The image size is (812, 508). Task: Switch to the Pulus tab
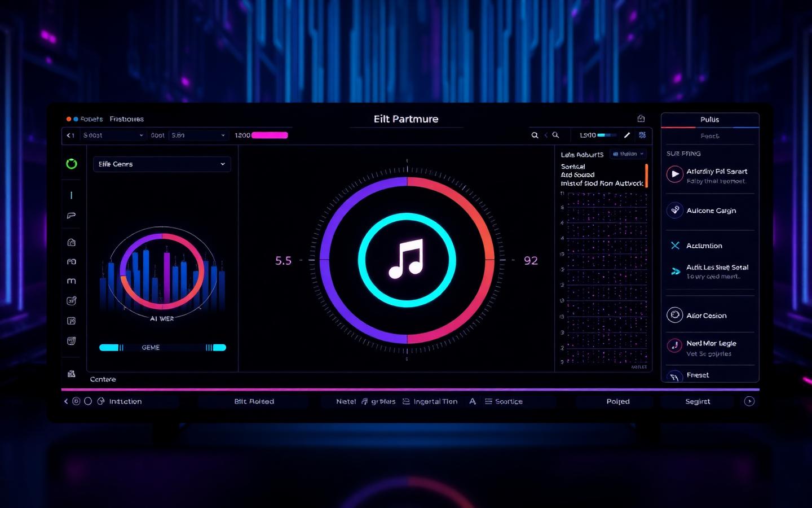click(x=710, y=120)
